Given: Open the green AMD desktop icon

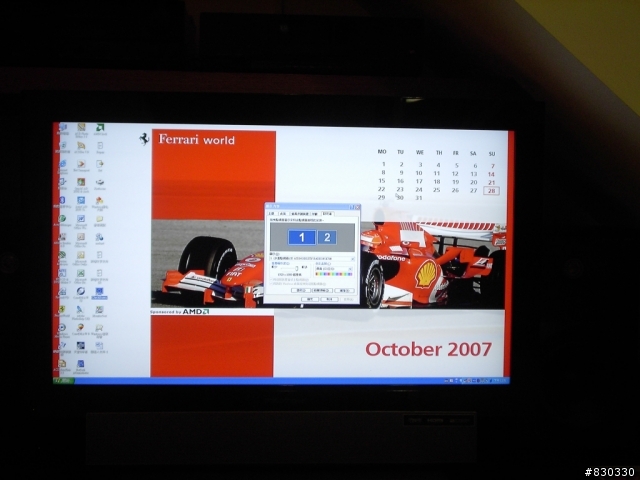Looking at the screenshot, I should pos(100,127).
